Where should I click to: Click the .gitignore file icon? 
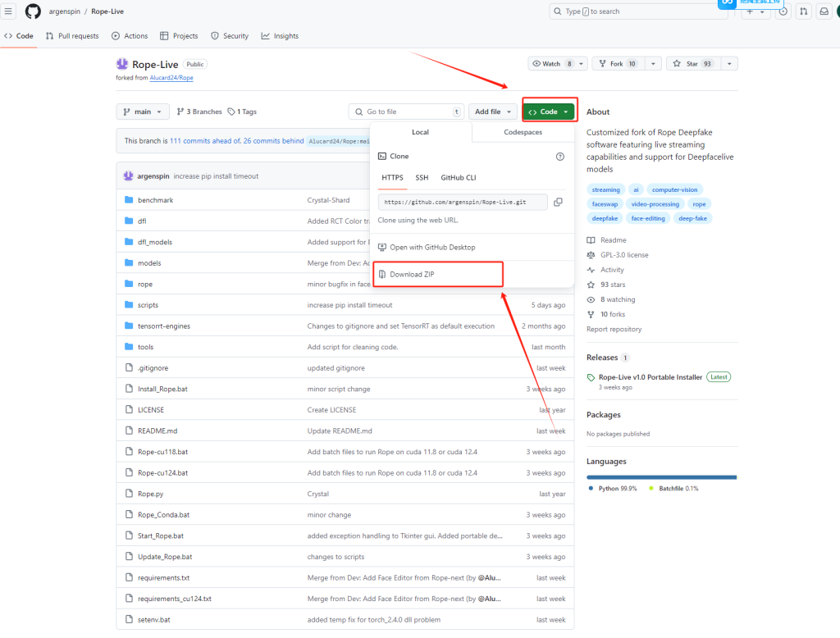pyautogui.click(x=129, y=367)
